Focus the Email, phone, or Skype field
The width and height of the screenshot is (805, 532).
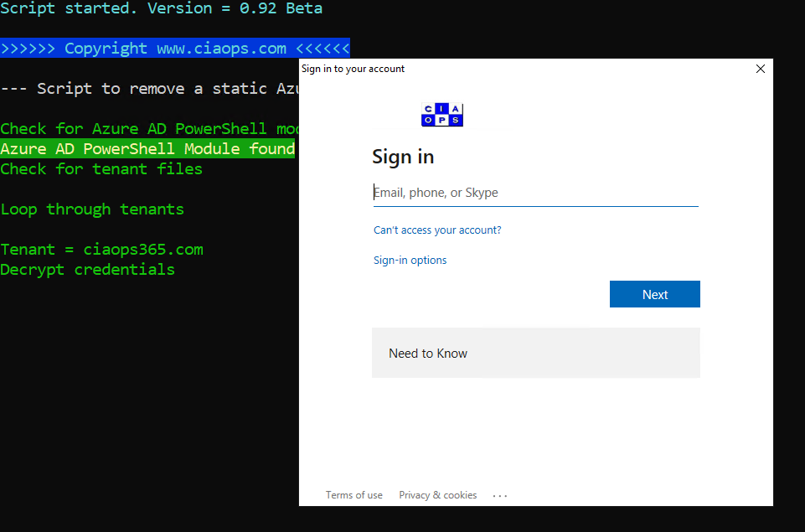[x=535, y=193]
